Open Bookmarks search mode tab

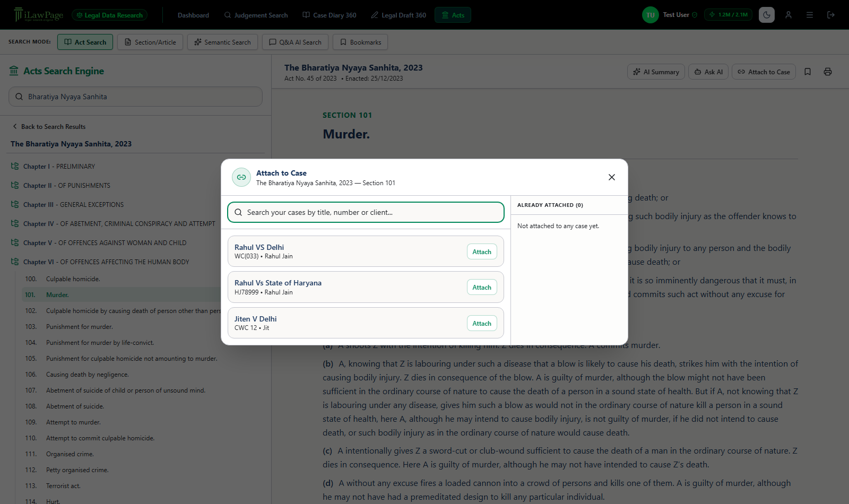coord(360,42)
